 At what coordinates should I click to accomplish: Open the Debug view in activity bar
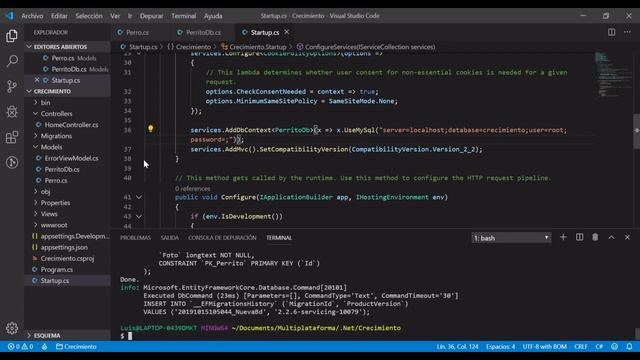[12, 111]
